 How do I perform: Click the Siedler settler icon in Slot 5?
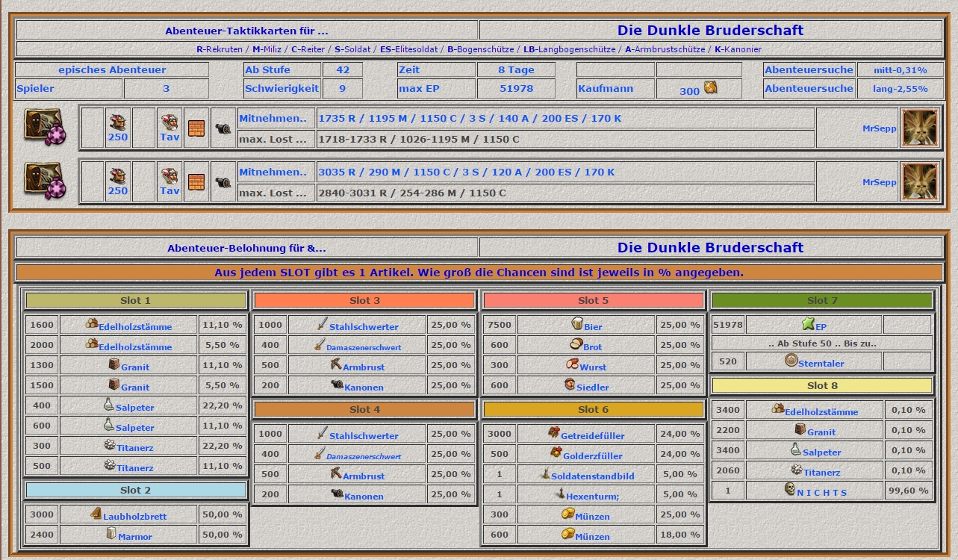point(570,385)
